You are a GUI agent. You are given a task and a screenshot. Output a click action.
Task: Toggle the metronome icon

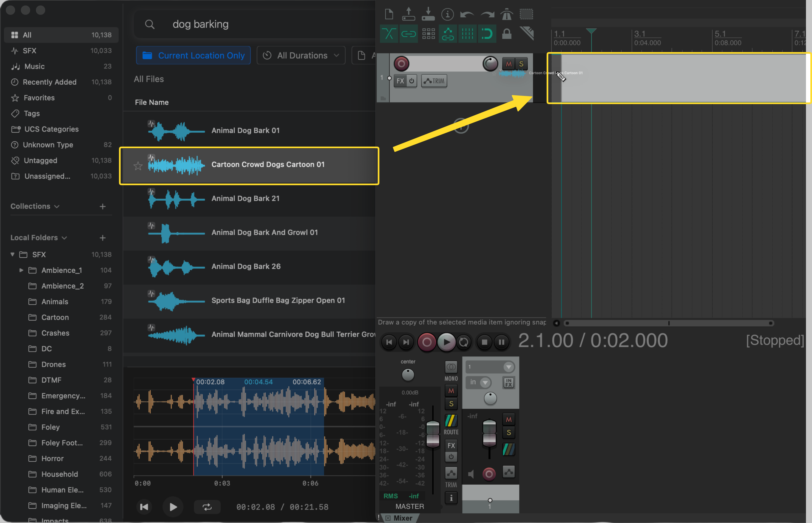(x=507, y=14)
